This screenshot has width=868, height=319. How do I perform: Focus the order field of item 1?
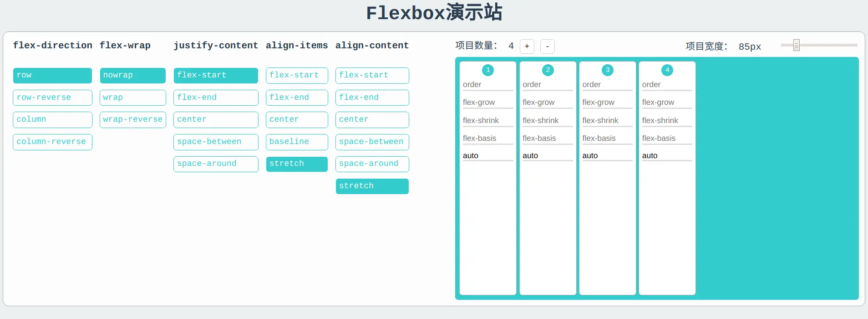pos(488,85)
